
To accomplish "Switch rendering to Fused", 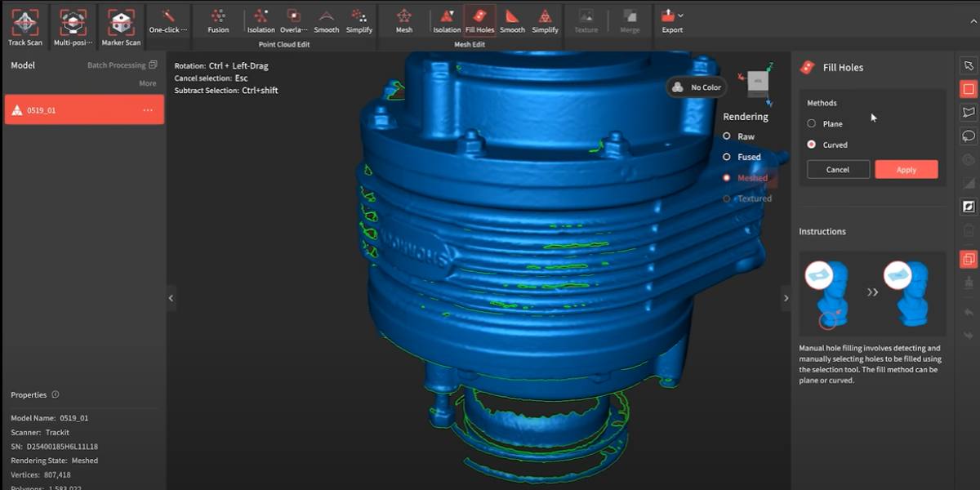I will pyautogui.click(x=727, y=157).
